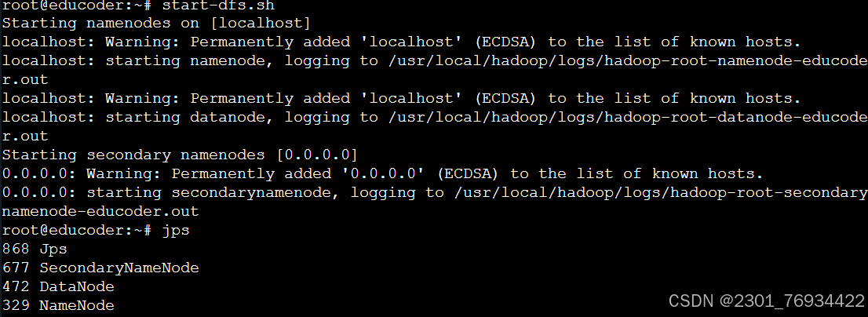The image size is (868, 317).
Task: Select the DataNode process entry
Action: [58, 286]
